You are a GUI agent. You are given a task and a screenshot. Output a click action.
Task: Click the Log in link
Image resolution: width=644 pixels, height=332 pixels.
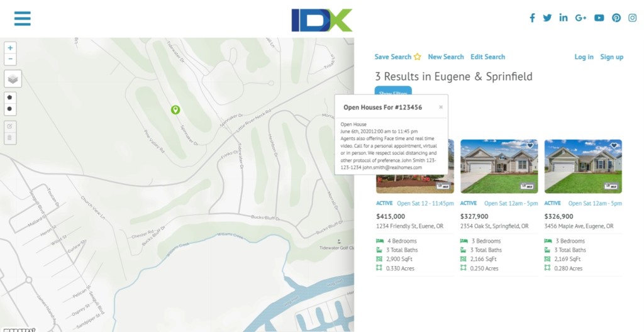pos(584,57)
